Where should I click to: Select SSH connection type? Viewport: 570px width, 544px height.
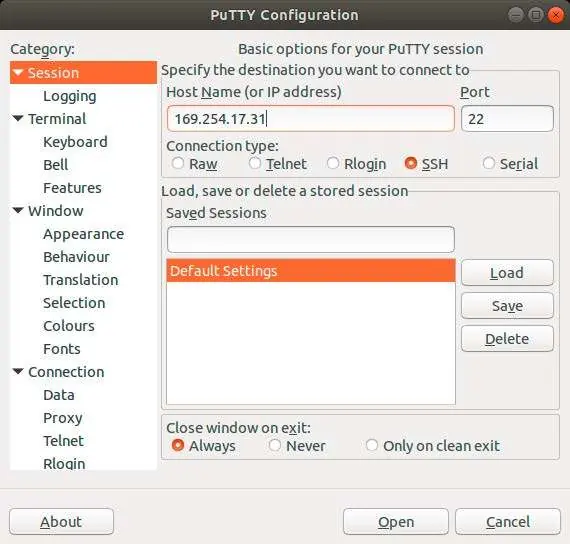pyautogui.click(x=411, y=163)
